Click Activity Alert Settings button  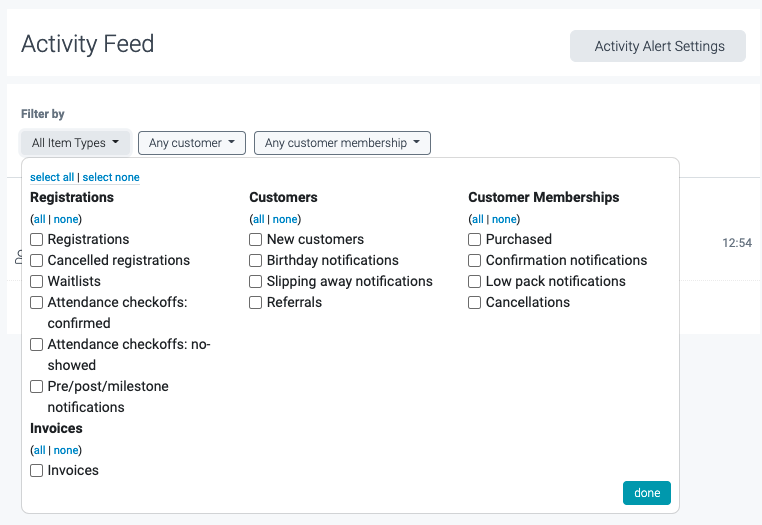point(658,46)
